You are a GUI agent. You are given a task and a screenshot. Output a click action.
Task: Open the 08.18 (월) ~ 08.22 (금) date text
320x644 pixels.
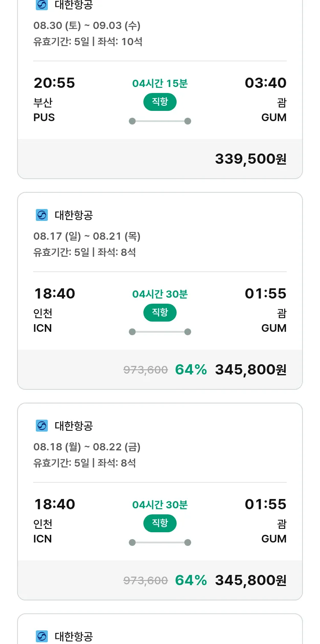click(x=87, y=447)
